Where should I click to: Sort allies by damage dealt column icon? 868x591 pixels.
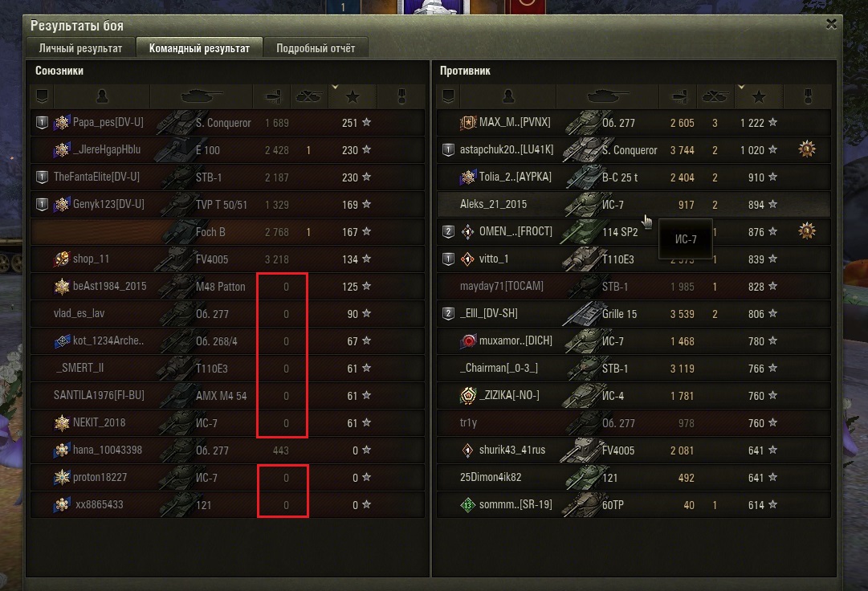tap(272, 97)
